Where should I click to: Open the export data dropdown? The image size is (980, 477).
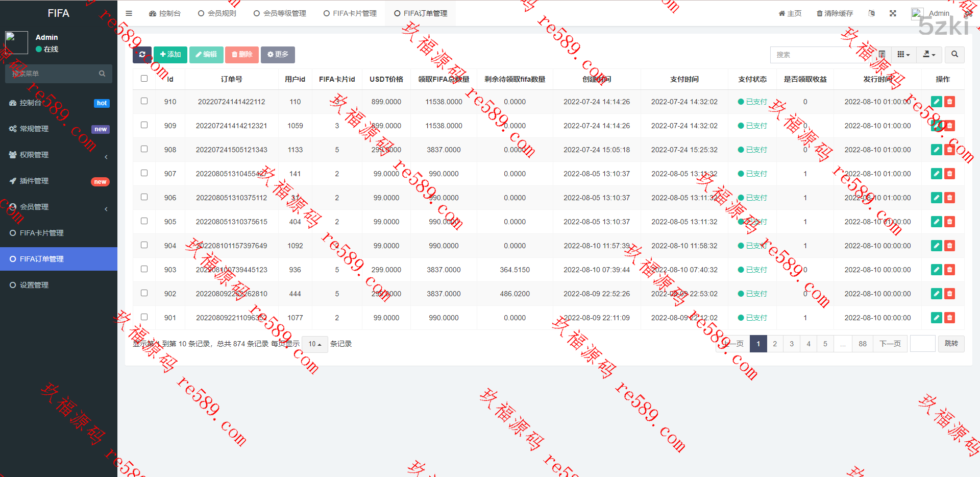929,55
